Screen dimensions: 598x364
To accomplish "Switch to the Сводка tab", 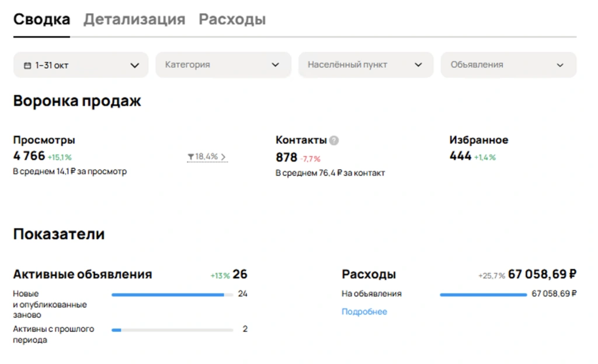I will pos(41,19).
